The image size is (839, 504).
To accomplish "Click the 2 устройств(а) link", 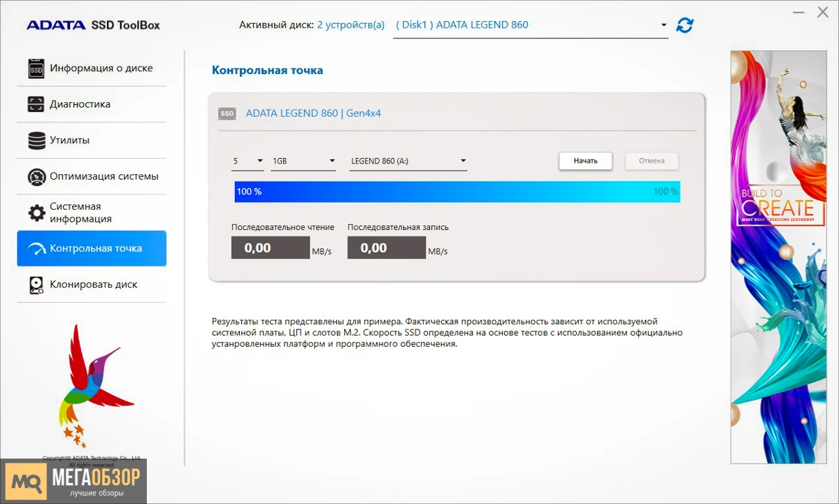I will pyautogui.click(x=350, y=25).
